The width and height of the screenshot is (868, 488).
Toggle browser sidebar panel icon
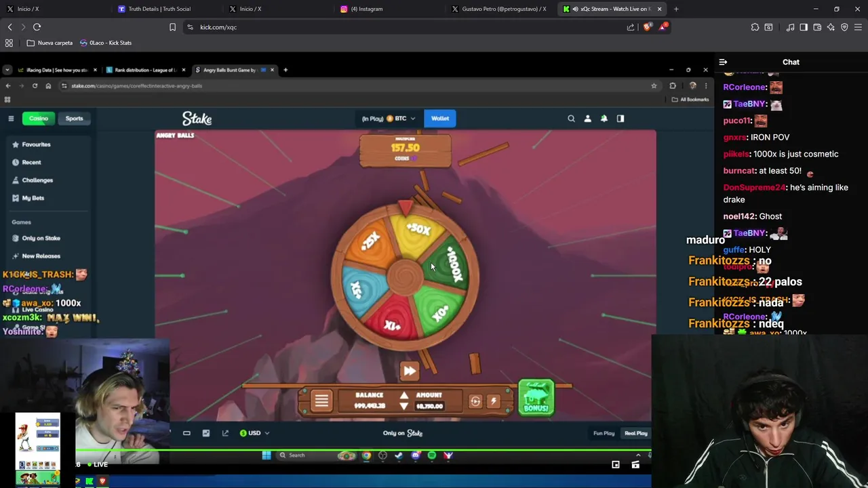pyautogui.click(x=804, y=27)
